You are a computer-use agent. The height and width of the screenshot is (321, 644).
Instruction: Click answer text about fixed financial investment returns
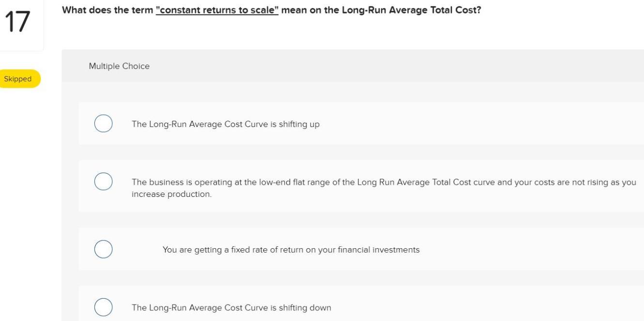tap(291, 249)
